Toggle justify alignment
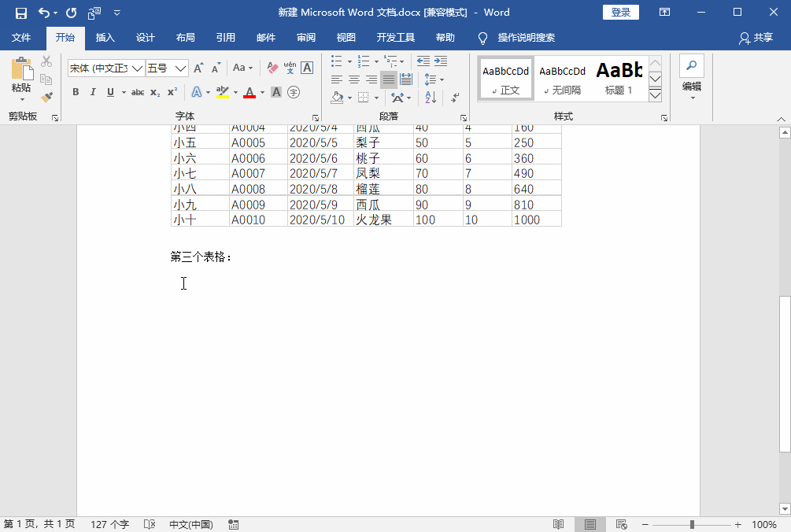This screenshot has width=791, height=532. click(389, 79)
